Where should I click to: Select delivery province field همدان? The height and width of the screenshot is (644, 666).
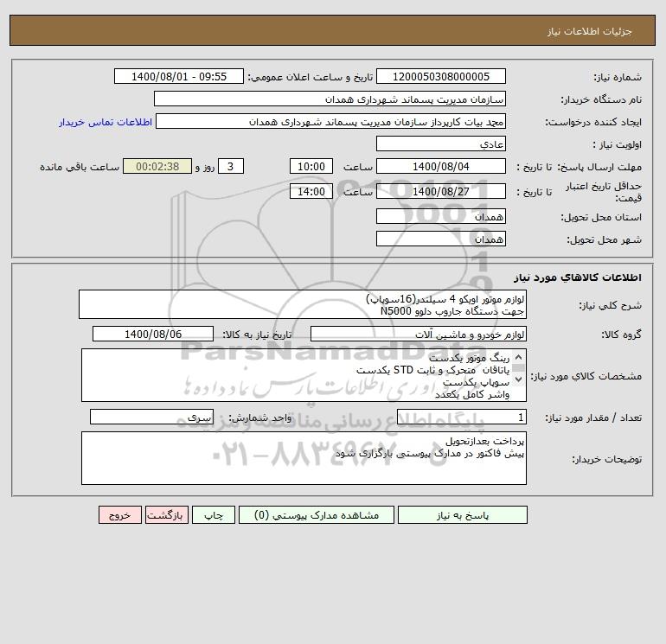(441, 216)
